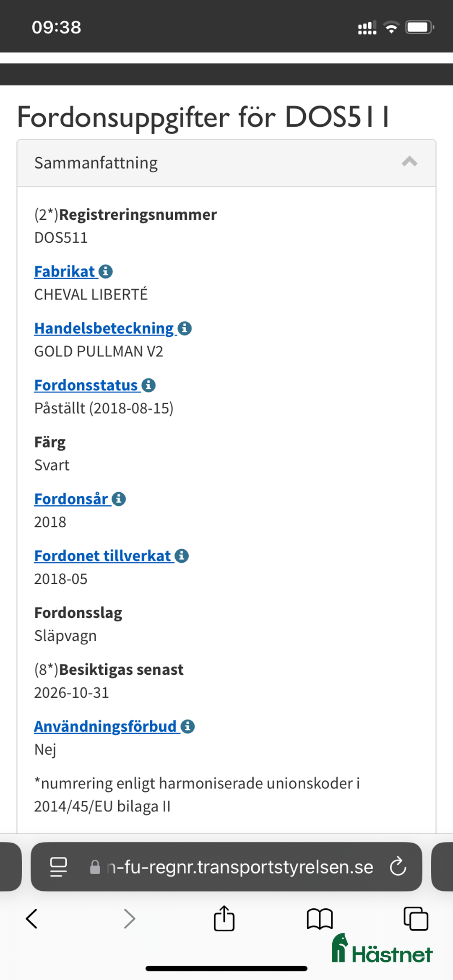Open the Fabrikat link
The height and width of the screenshot is (980, 453).
65,271
